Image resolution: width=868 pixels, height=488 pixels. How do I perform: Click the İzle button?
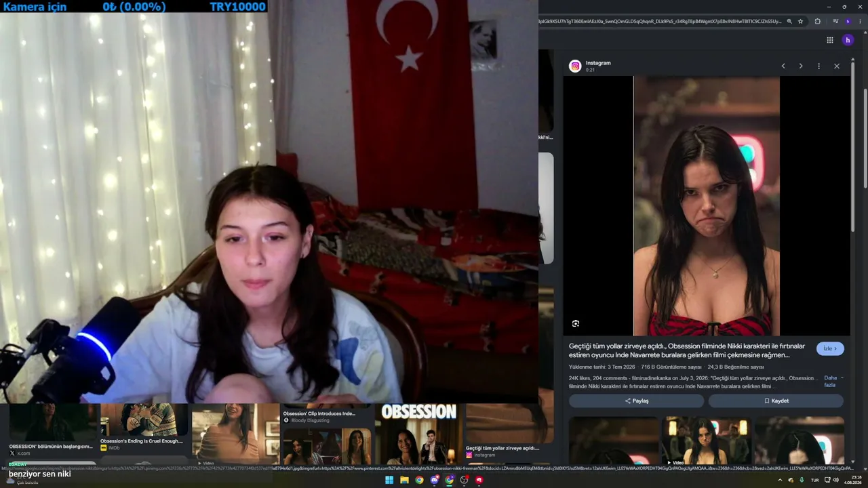[x=830, y=348]
